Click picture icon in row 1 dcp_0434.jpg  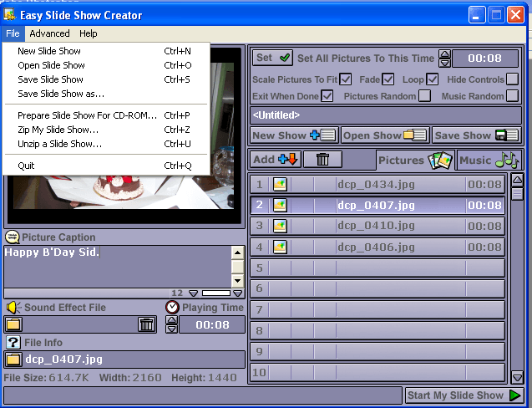(x=280, y=184)
